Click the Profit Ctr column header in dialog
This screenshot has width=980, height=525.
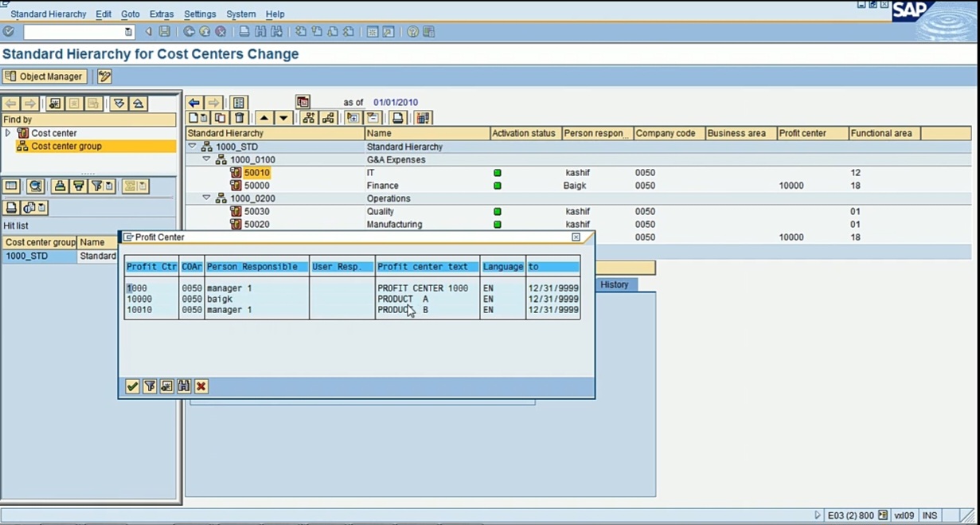point(151,267)
